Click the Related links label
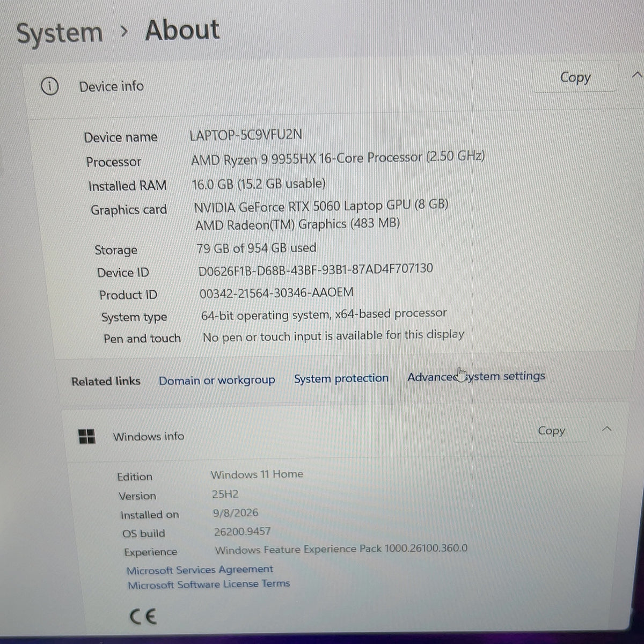 tap(106, 382)
